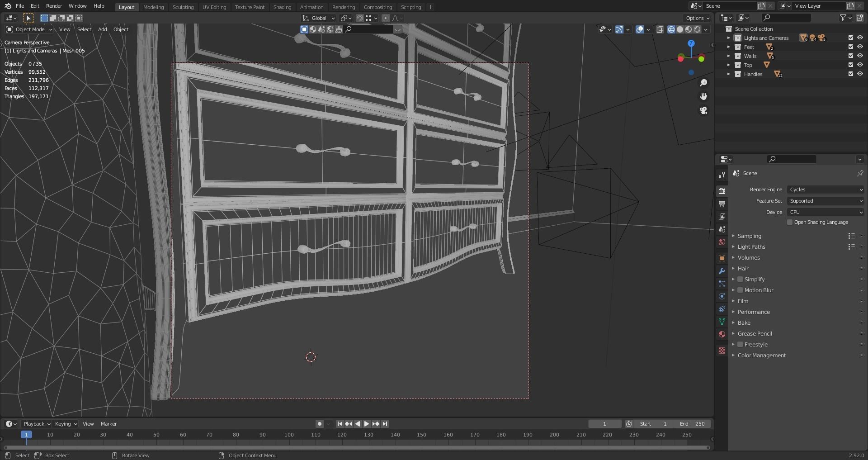Open the Particle Properties tab icon

point(722,284)
